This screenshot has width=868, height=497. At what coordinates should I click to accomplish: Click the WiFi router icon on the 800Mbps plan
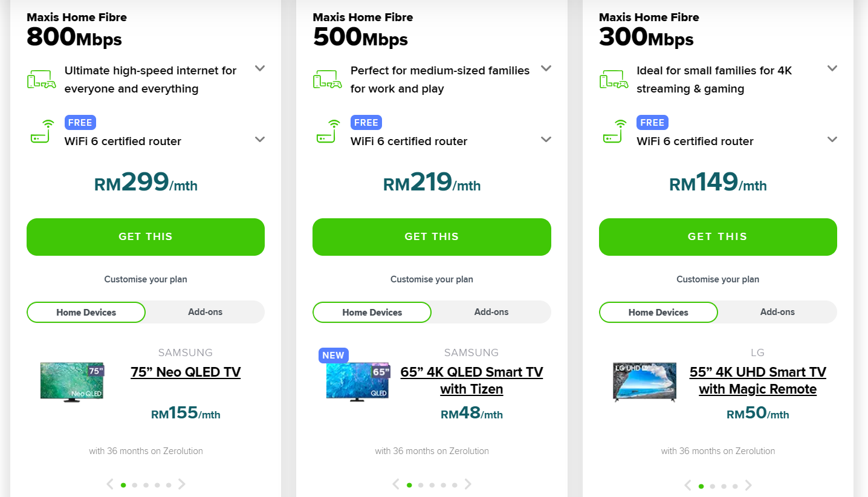(41, 132)
